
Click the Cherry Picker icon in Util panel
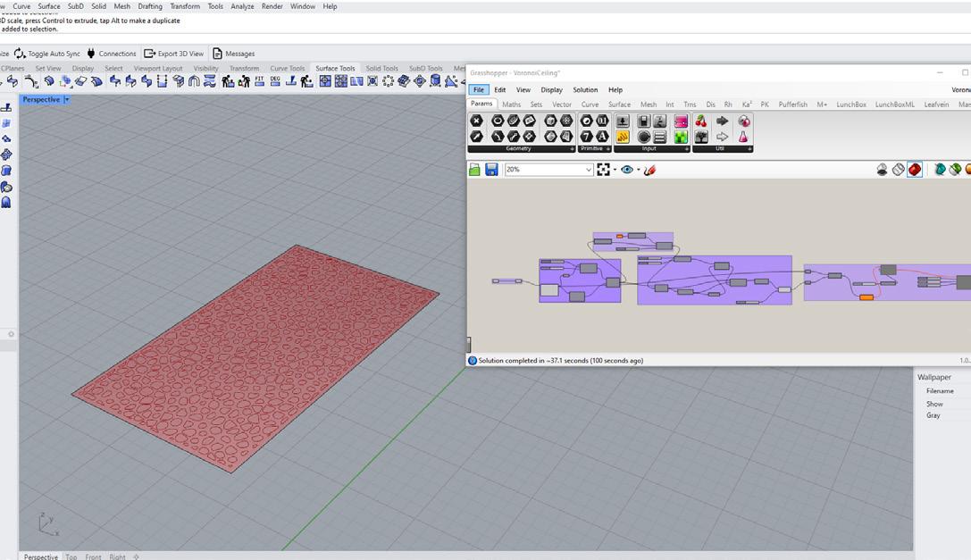701,121
